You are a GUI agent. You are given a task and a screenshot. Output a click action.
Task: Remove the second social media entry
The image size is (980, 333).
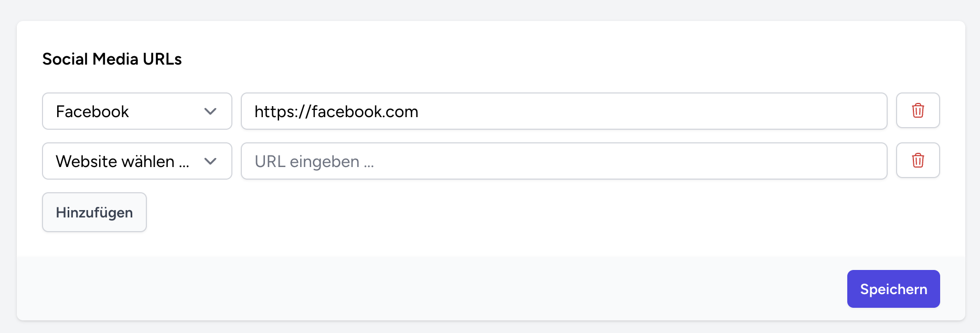918,161
